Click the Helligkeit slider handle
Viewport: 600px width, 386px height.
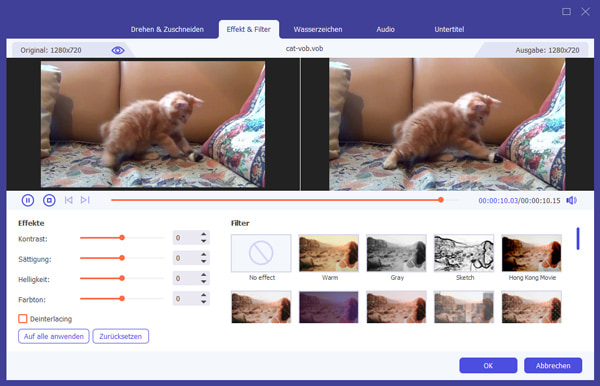click(122, 278)
